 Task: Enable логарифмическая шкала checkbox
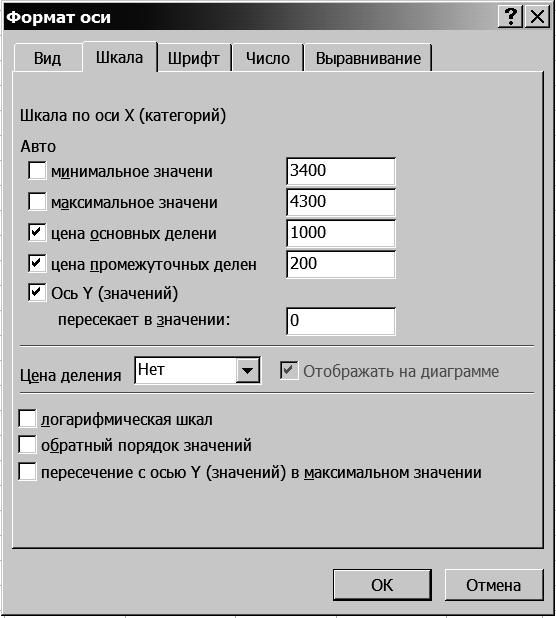click(x=27, y=419)
